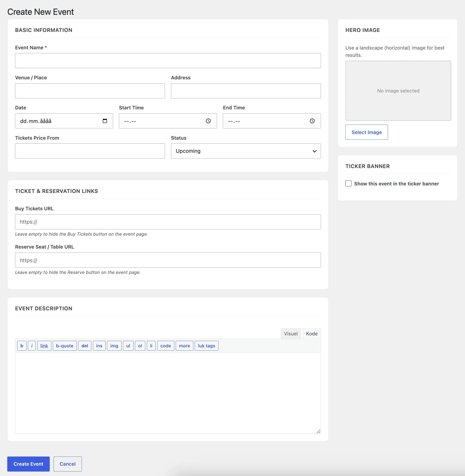
Task: Click the Start Time clock icon
Action: coord(208,121)
